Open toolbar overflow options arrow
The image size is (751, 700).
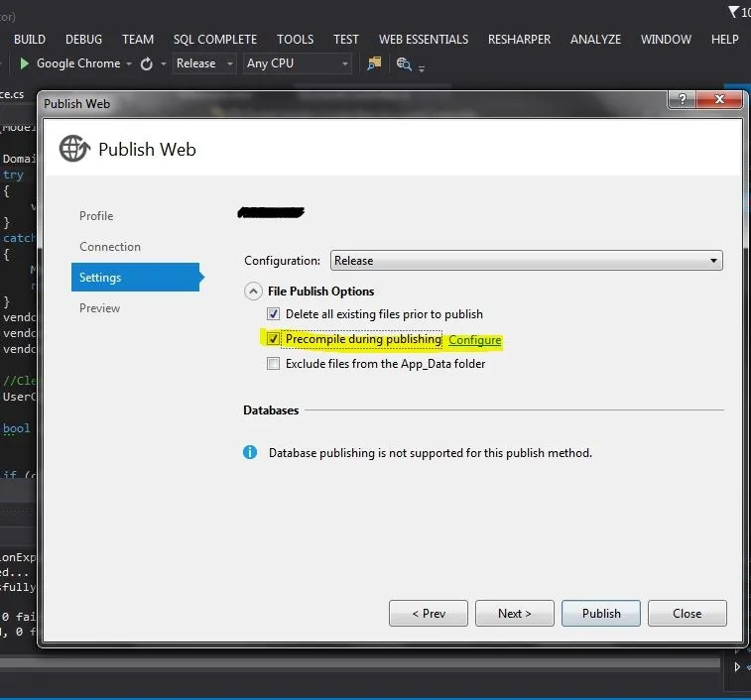pyautogui.click(x=422, y=69)
